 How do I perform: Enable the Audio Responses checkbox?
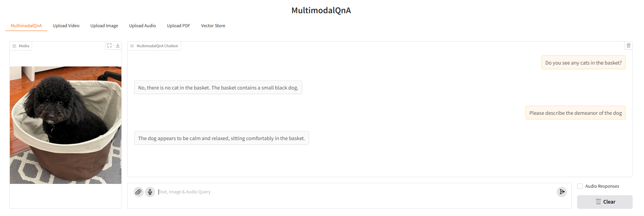(x=580, y=186)
